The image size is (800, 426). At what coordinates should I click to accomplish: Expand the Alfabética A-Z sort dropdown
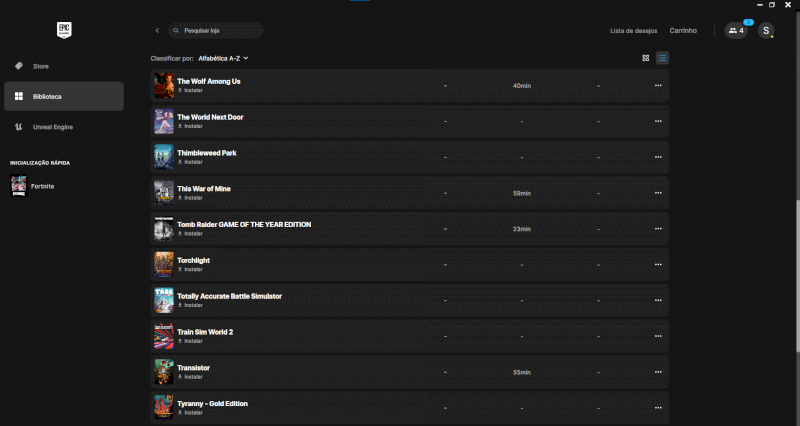click(223, 58)
